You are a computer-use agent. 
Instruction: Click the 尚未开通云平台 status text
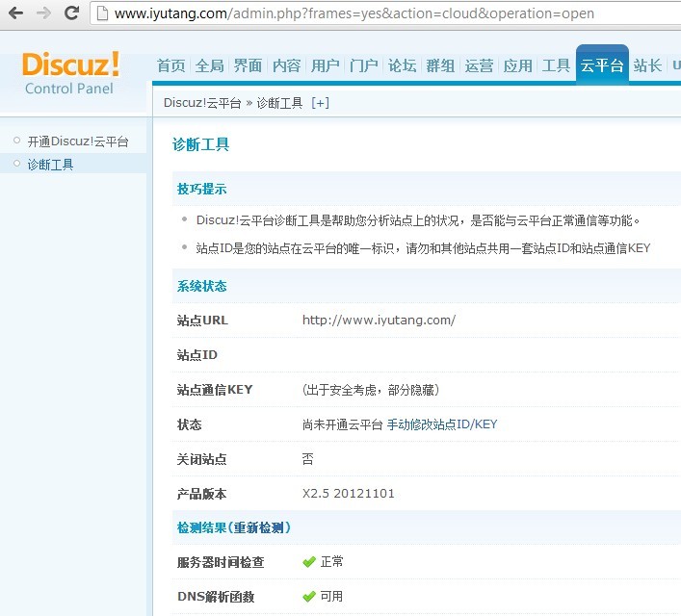(342, 424)
